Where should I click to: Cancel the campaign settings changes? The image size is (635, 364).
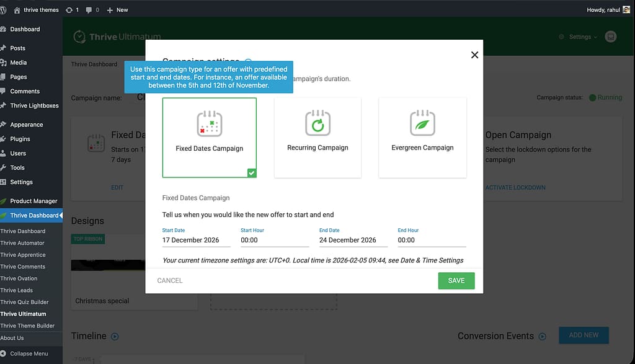tap(170, 280)
